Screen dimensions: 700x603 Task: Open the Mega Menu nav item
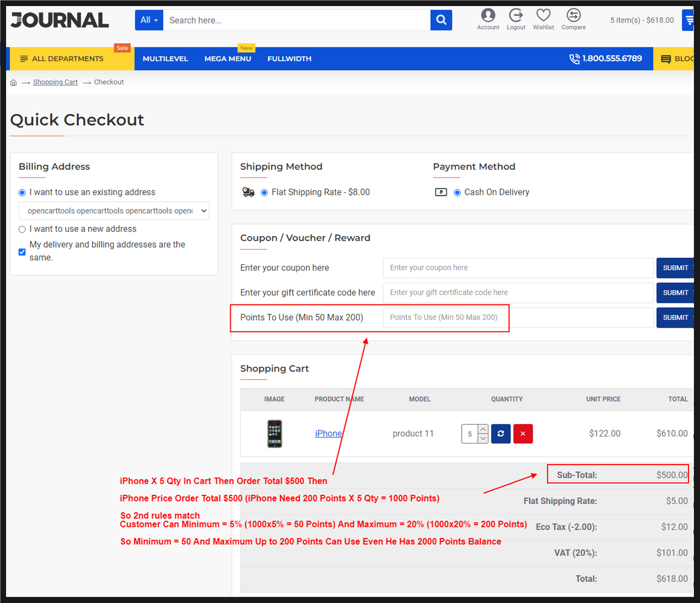pyautogui.click(x=227, y=59)
